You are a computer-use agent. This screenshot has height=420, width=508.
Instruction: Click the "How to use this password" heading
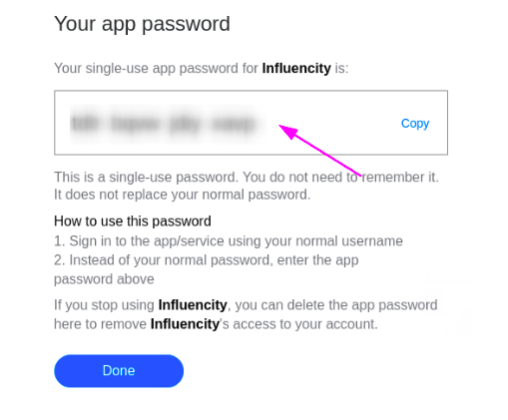click(x=133, y=221)
